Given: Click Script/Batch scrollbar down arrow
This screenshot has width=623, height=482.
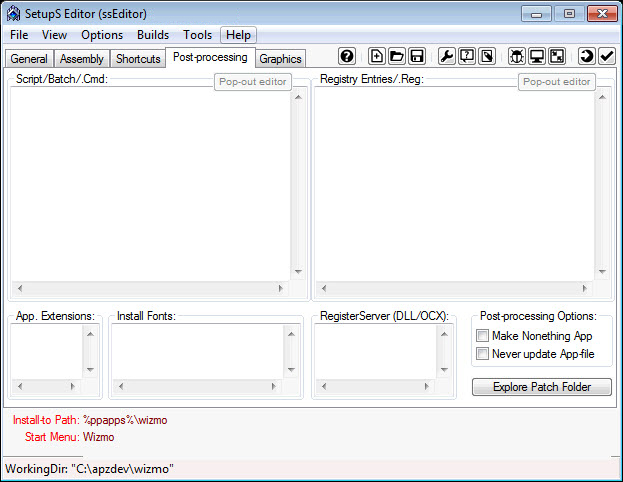Looking at the screenshot, I should coord(298,272).
